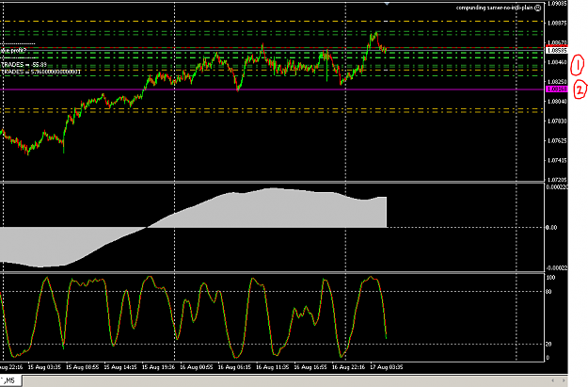Click the white current price label 1.08585
Image resolution: width=588 pixels, height=387 pixels.
(x=557, y=50)
